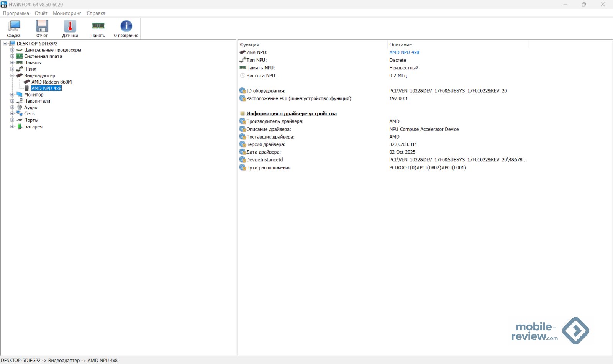Expand the Системная плата node

pyautogui.click(x=12, y=56)
